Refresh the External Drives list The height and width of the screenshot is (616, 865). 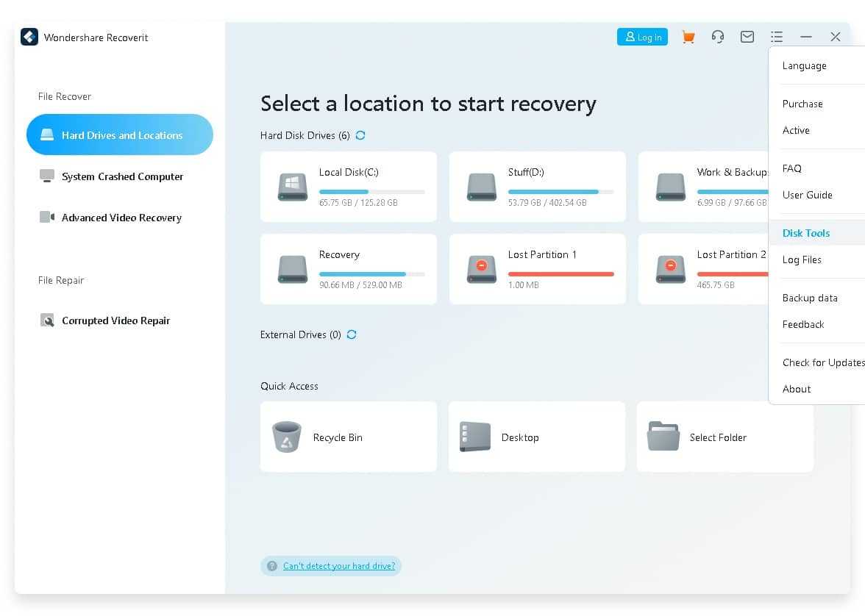(x=352, y=334)
